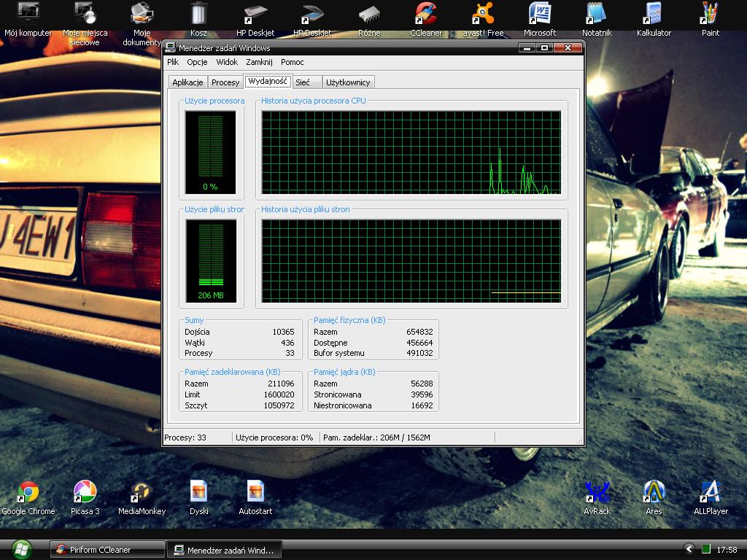This screenshot has width=747, height=560.
Task: Open the Widok menu
Action: [227, 62]
